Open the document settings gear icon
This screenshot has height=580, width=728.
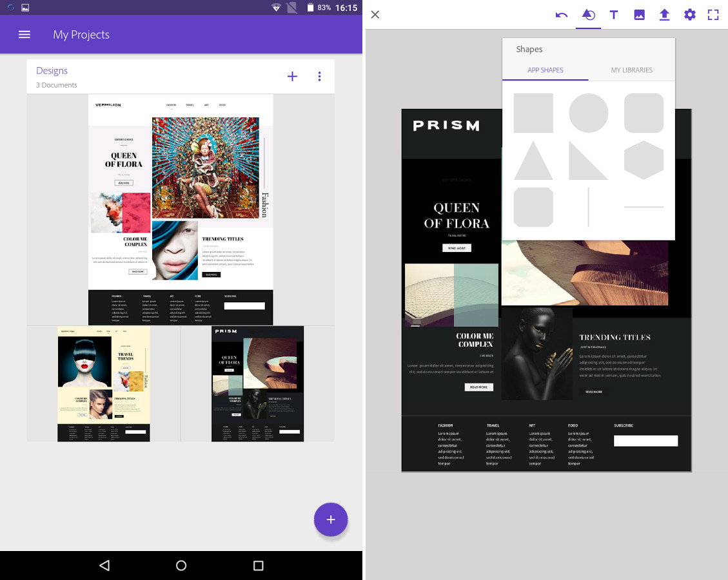689,14
